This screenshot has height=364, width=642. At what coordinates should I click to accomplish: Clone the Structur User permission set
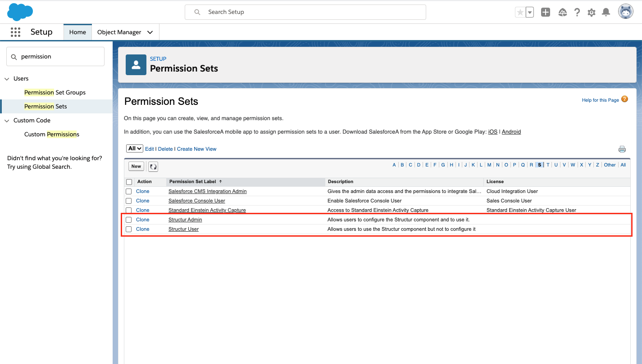coord(142,229)
